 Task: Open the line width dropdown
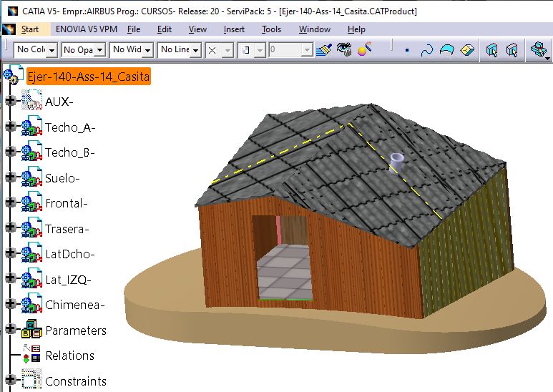click(x=147, y=50)
